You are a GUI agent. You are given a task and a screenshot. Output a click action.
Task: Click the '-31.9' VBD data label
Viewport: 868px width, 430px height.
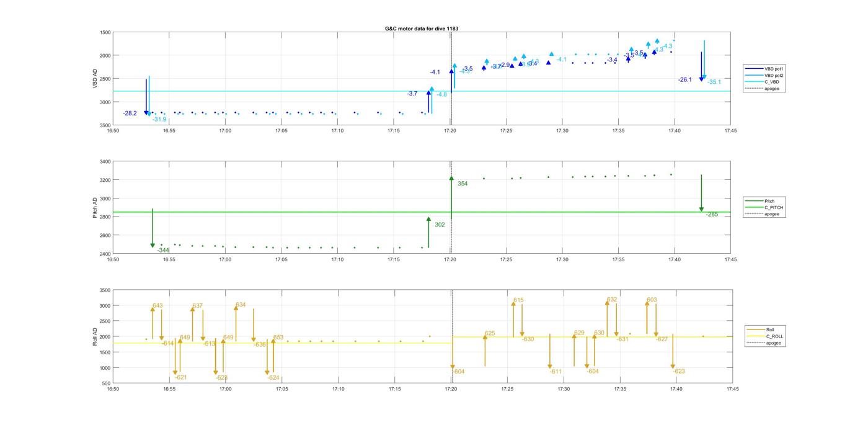[159, 119]
